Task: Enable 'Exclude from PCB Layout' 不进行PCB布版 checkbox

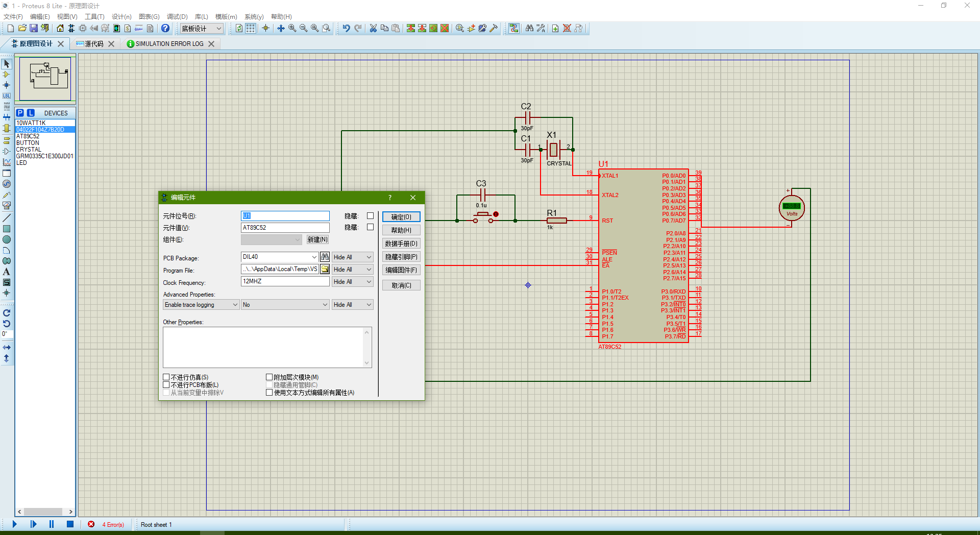Action: (166, 385)
